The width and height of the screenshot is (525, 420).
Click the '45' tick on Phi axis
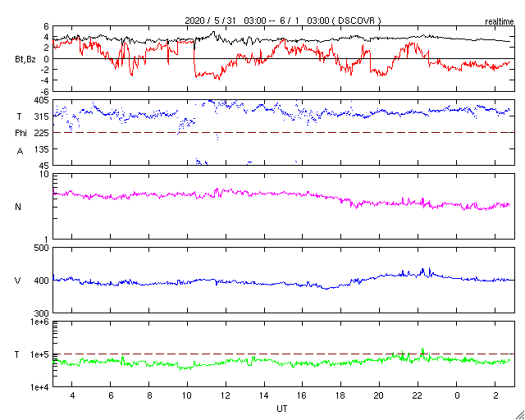44,166
